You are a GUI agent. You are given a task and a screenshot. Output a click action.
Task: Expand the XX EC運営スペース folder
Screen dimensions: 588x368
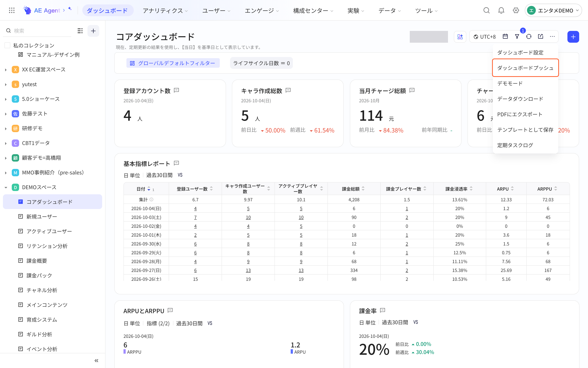(x=6, y=70)
